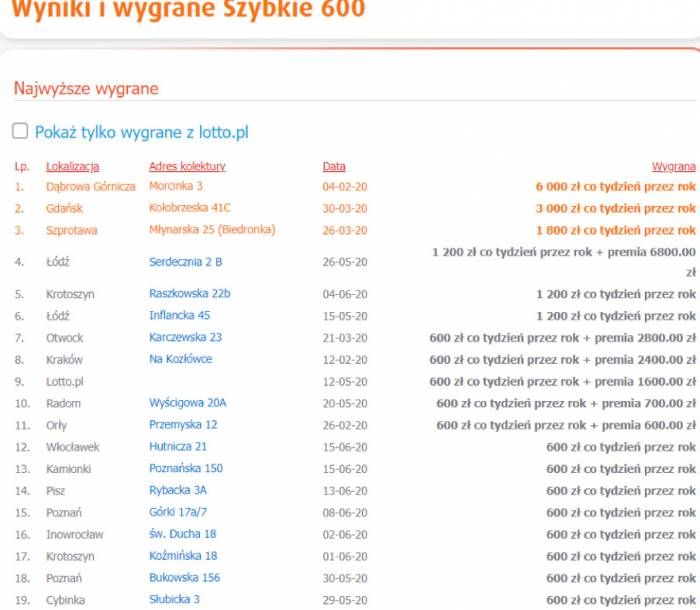
Task: Sort by the Adres kolektury column header
Action: point(187,166)
